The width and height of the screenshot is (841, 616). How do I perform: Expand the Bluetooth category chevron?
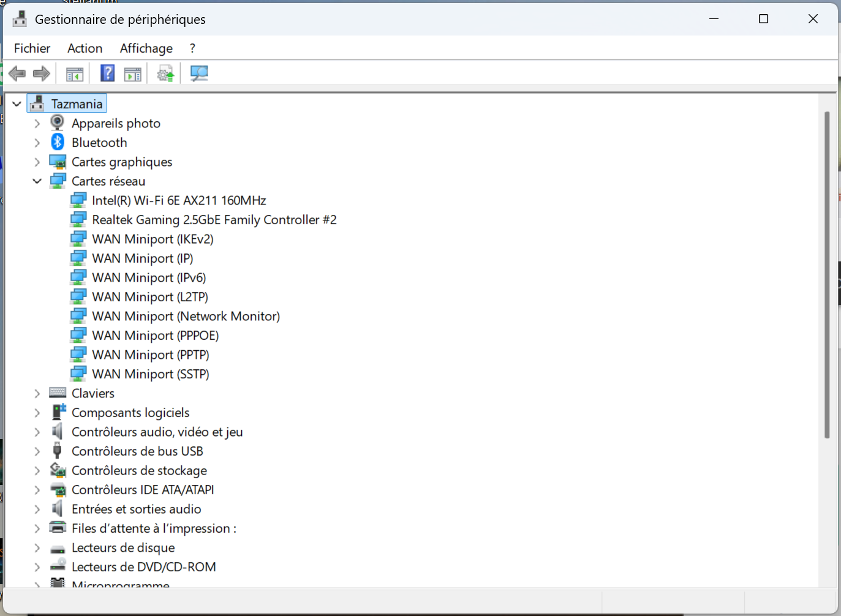pos(37,143)
